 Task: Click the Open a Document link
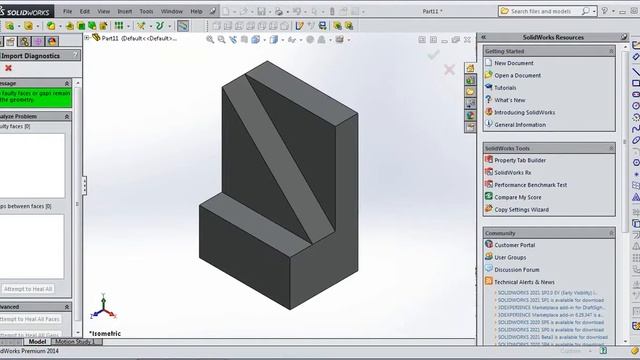point(517,76)
